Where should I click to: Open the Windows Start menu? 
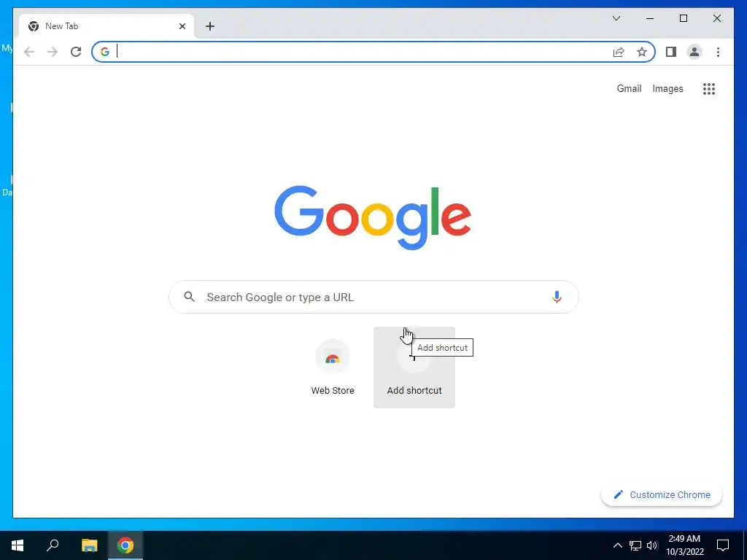(x=18, y=545)
